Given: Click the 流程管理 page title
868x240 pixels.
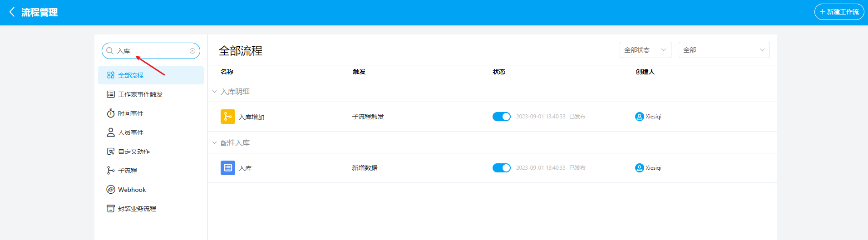Looking at the screenshot, I should tap(39, 12).
